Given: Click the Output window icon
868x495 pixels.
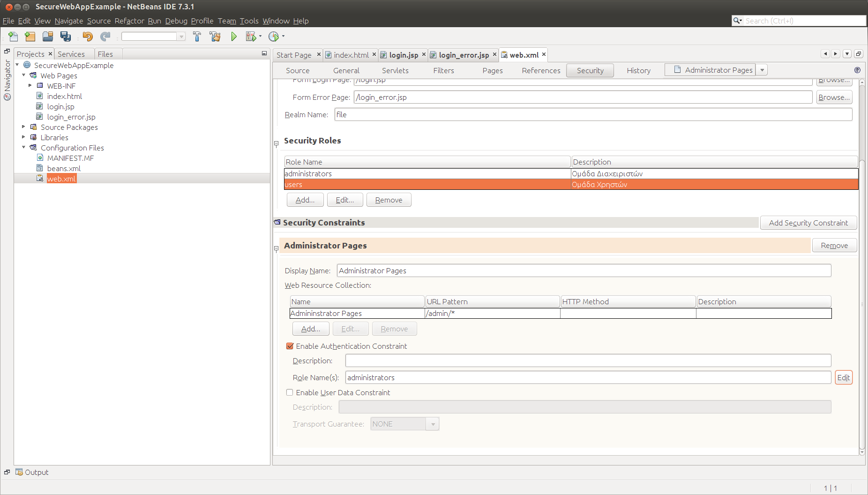Looking at the screenshot, I should (19, 472).
